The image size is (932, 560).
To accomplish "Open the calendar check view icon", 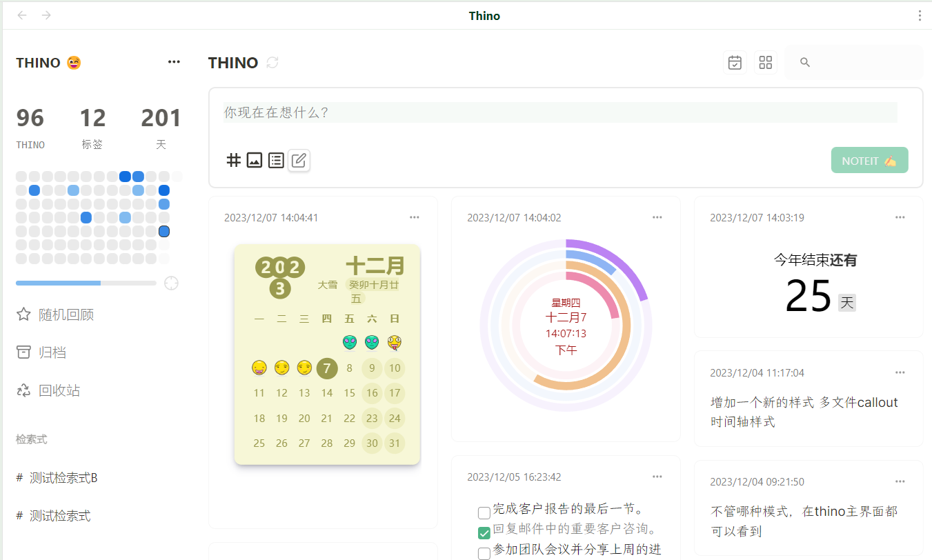I will [x=735, y=63].
